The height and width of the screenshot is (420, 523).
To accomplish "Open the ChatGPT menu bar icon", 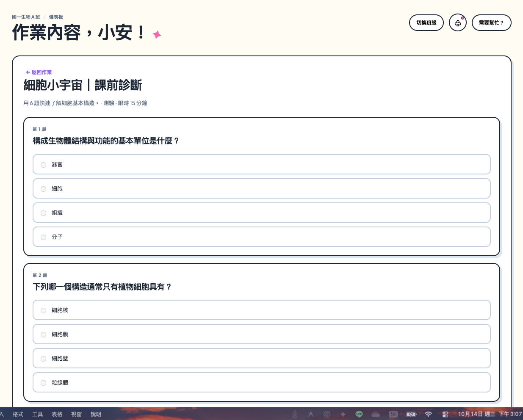I will (x=327, y=414).
